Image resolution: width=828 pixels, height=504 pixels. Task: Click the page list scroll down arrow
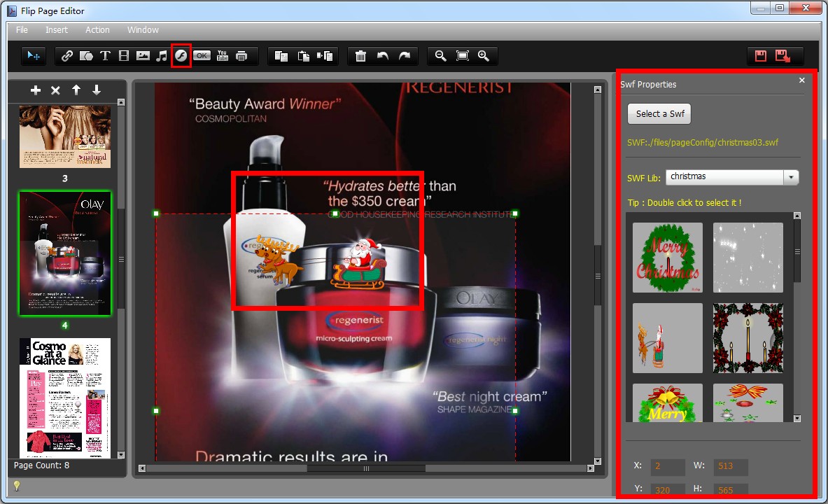(x=121, y=455)
